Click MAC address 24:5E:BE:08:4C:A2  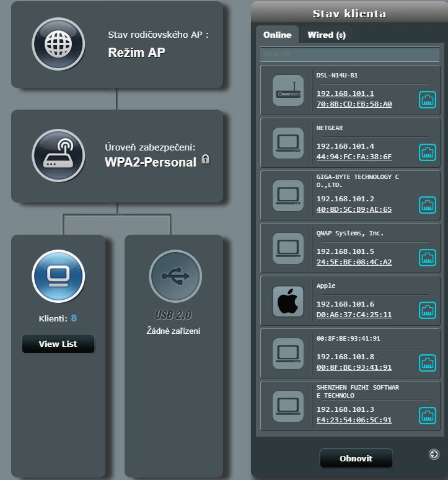[354, 262]
